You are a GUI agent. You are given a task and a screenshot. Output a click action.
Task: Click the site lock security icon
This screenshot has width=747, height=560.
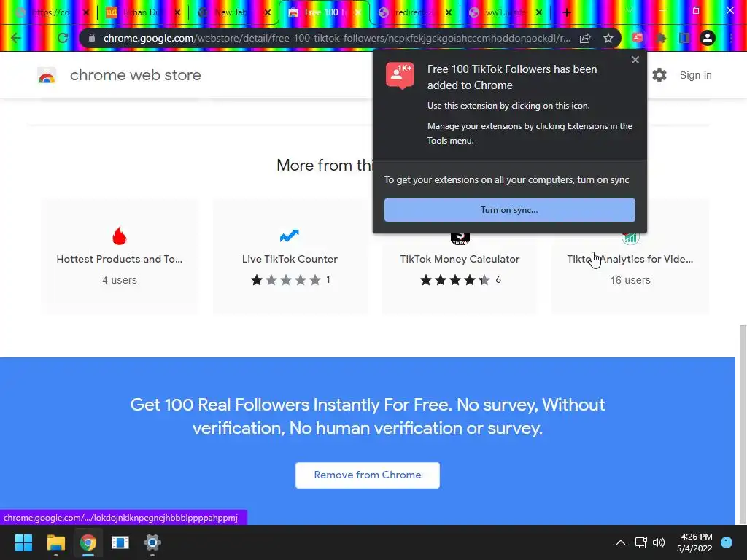[x=92, y=38]
